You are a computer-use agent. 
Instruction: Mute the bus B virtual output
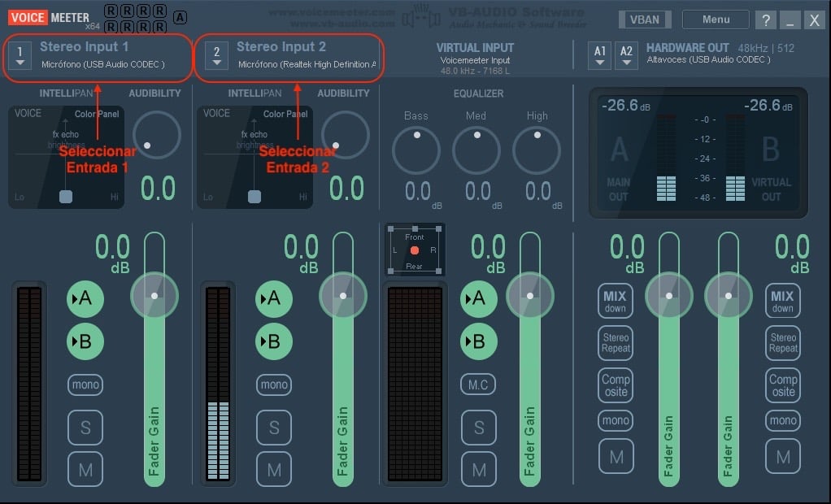click(x=783, y=456)
